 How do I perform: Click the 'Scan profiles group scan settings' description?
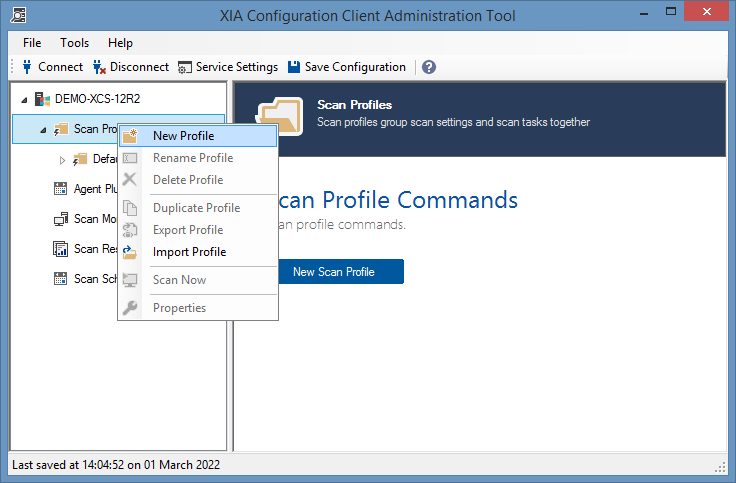[453, 122]
